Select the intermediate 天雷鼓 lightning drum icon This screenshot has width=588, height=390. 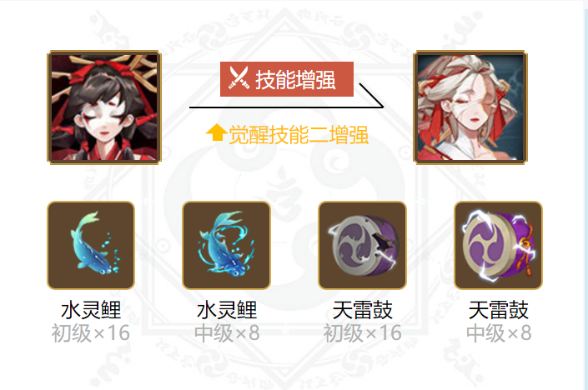499,245
